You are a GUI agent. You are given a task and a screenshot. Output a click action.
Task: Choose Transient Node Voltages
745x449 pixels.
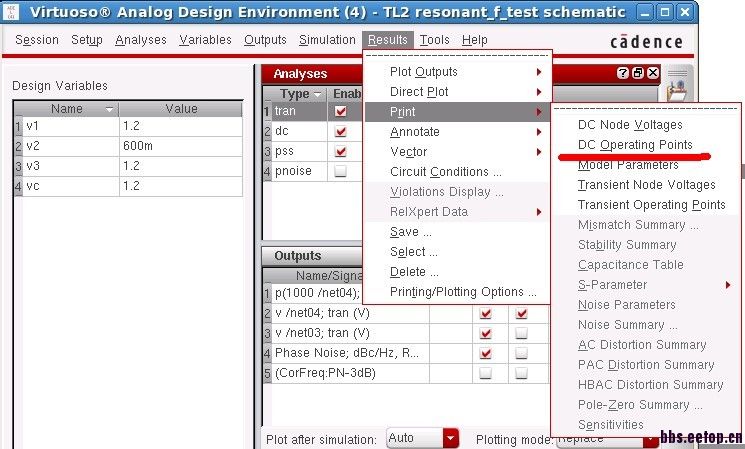pyautogui.click(x=645, y=185)
